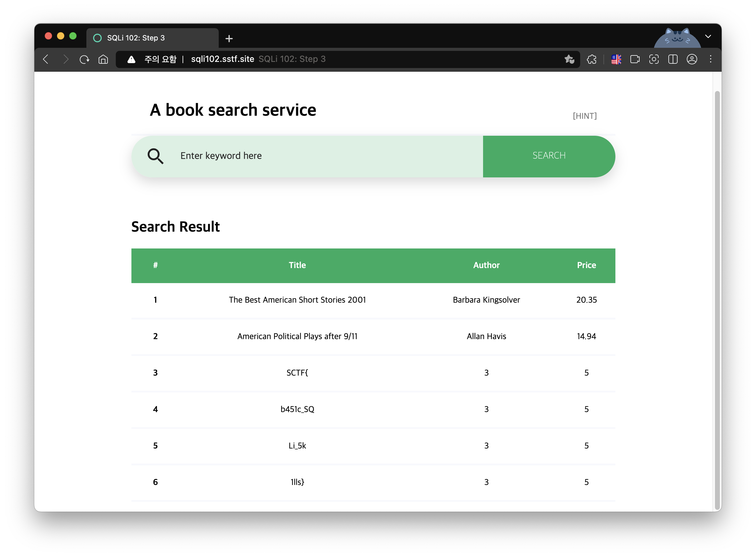Click the security warning triangle icon
The width and height of the screenshot is (756, 557).
pyautogui.click(x=131, y=59)
